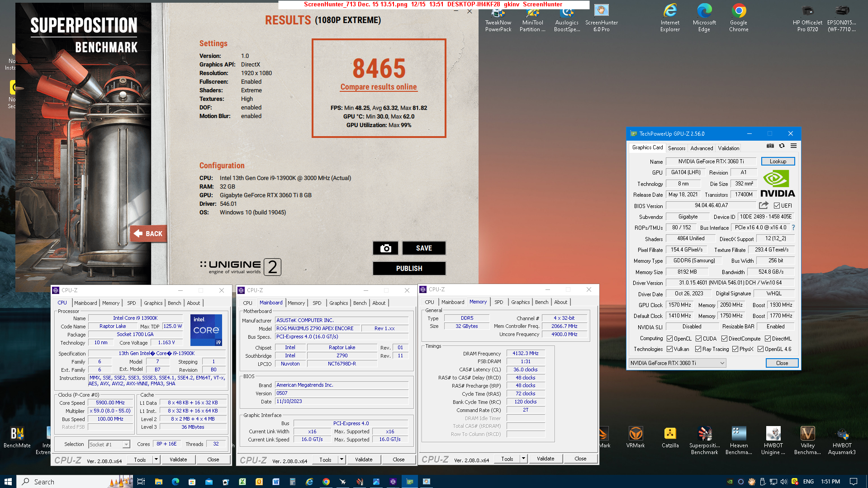The image size is (868, 488).
Task: Toggle the PhysX checkbox
Action: pos(735,349)
